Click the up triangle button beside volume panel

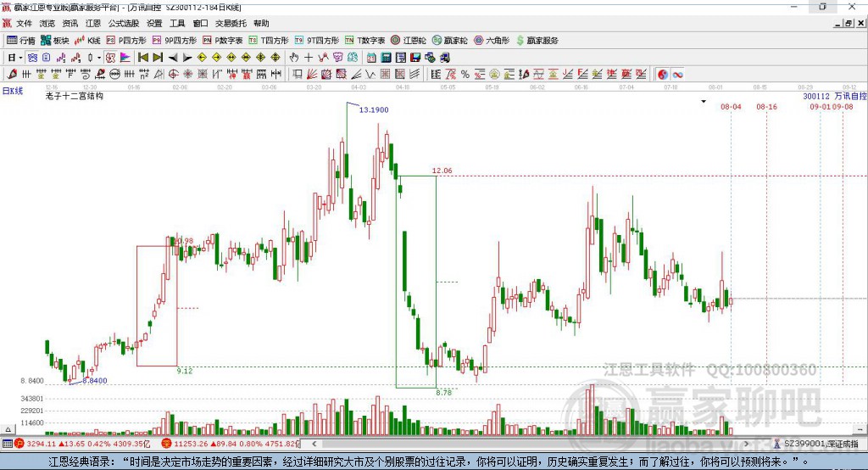8,429
